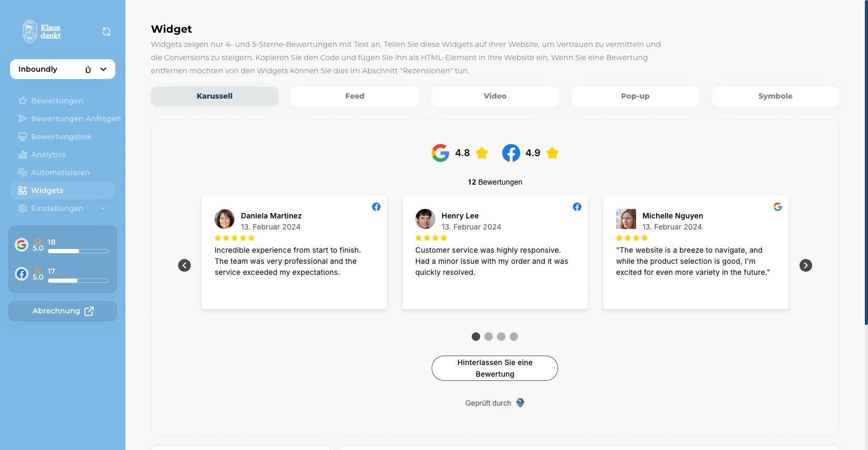Open Widgets in the sidebar

(63, 190)
